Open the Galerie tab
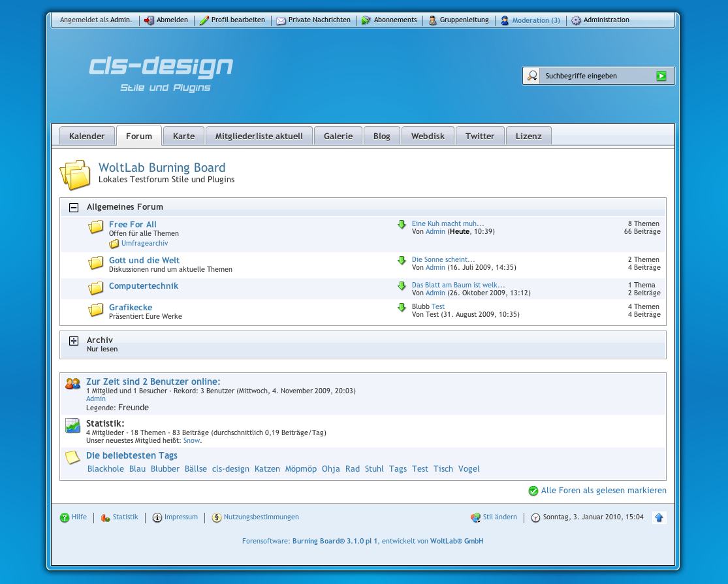The width and height of the screenshot is (728, 584). pos(338,136)
